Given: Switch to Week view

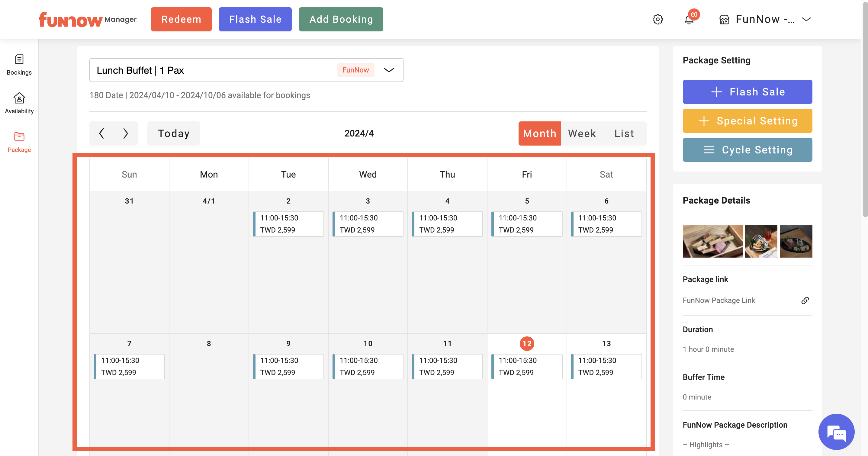Looking at the screenshot, I should [x=582, y=133].
